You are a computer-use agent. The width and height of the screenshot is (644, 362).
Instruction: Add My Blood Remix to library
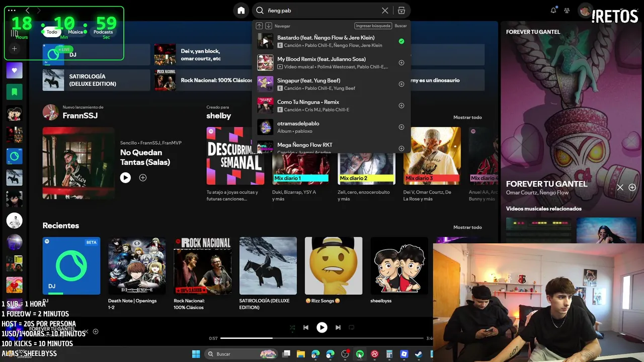pos(401,63)
